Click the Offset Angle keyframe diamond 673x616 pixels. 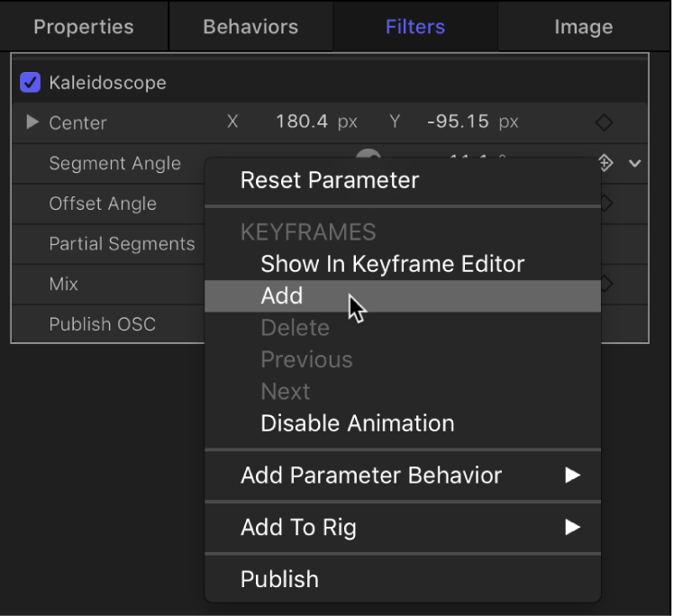point(605,204)
